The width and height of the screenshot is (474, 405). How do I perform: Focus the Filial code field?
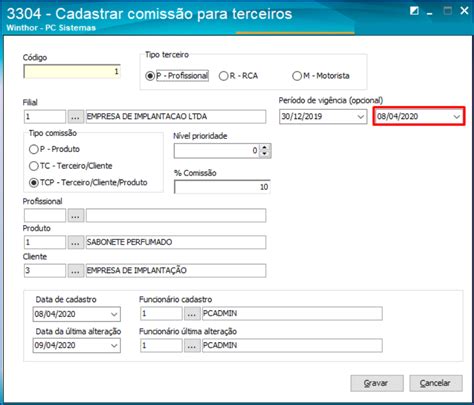[45, 117]
